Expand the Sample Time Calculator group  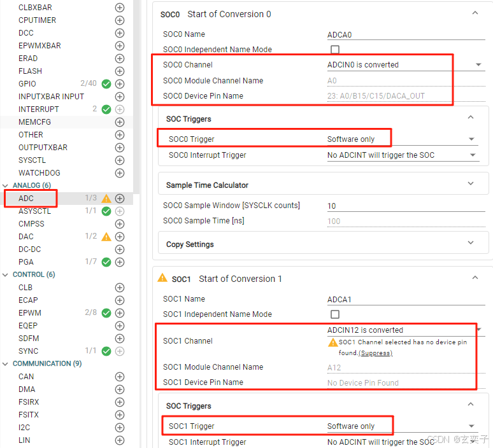tap(471, 183)
